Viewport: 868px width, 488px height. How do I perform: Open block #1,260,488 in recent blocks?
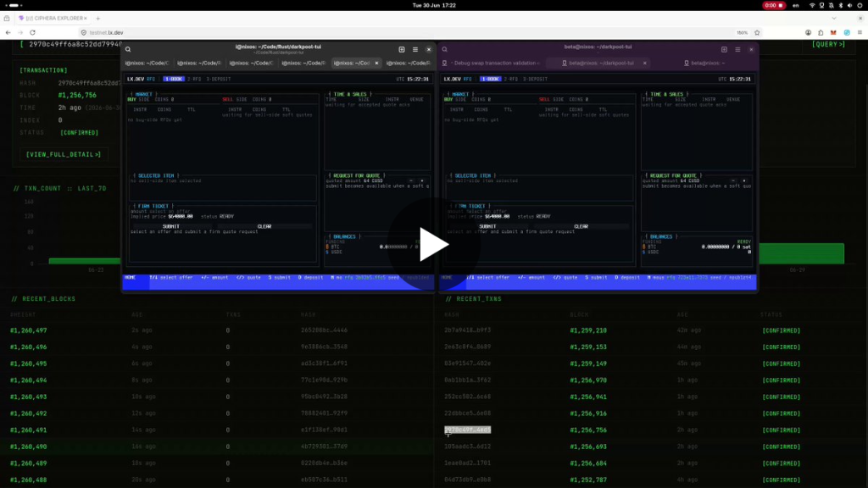[28, 480]
